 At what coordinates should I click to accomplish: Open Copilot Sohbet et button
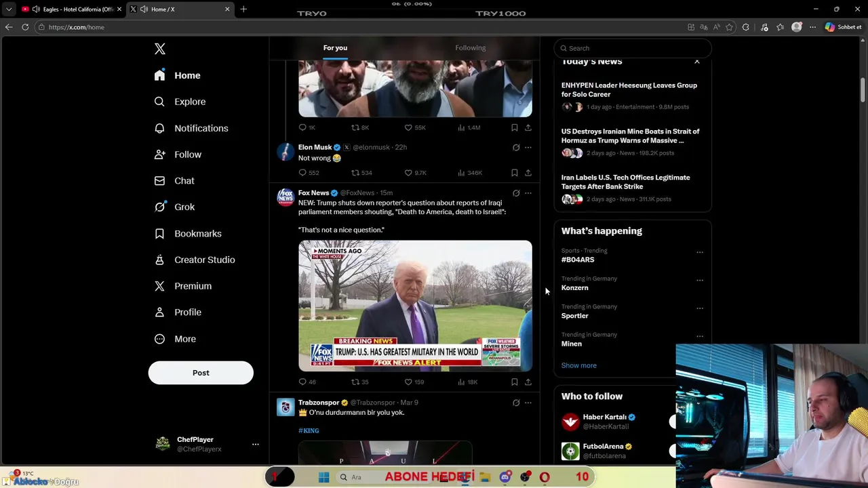pyautogui.click(x=844, y=27)
